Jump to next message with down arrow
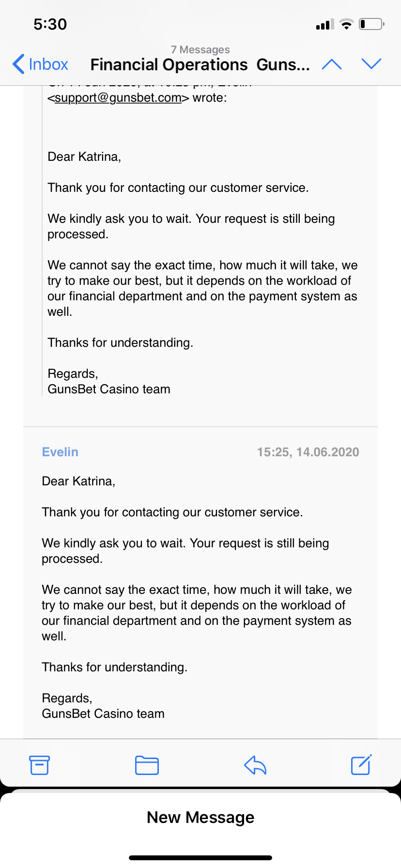Image resolution: width=401 pixels, height=868 pixels. (371, 64)
